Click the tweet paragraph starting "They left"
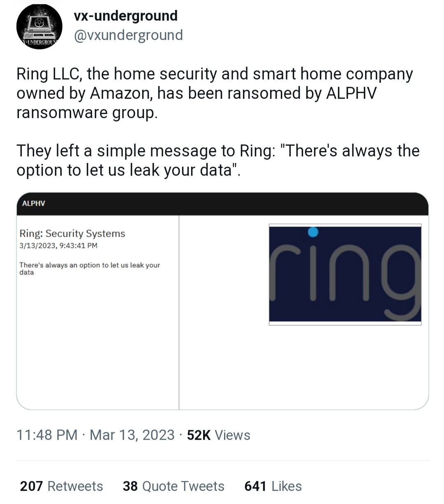This screenshot has height=504, width=444. point(218,160)
